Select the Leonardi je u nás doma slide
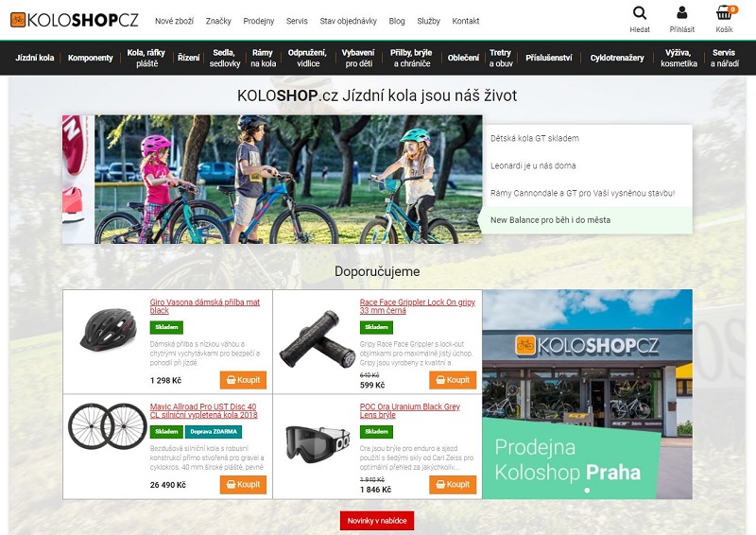 pos(533,165)
